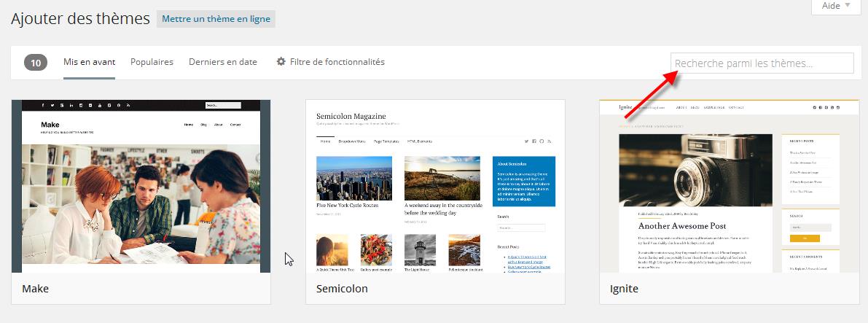The width and height of the screenshot is (868, 323).
Task: Click the Ignite theme name label
Action: [624, 289]
